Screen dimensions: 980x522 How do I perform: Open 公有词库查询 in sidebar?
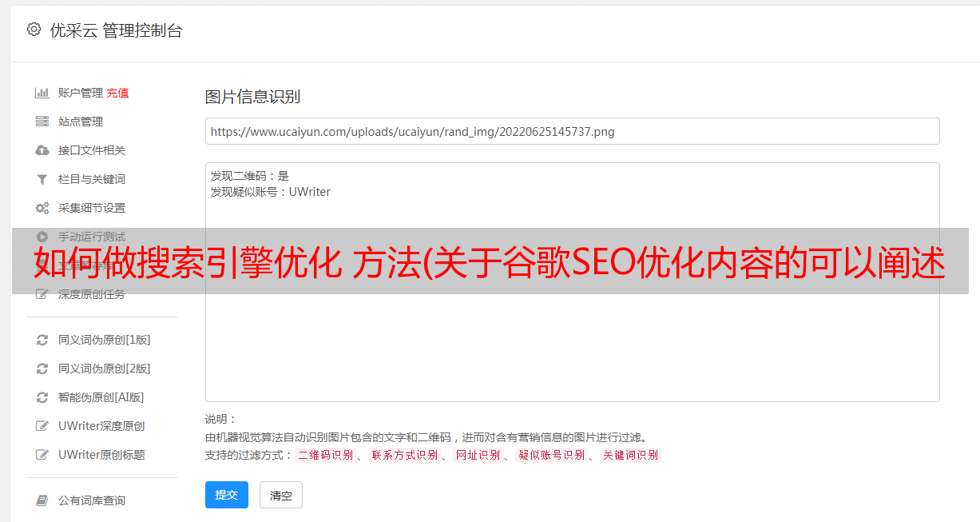(x=92, y=500)
